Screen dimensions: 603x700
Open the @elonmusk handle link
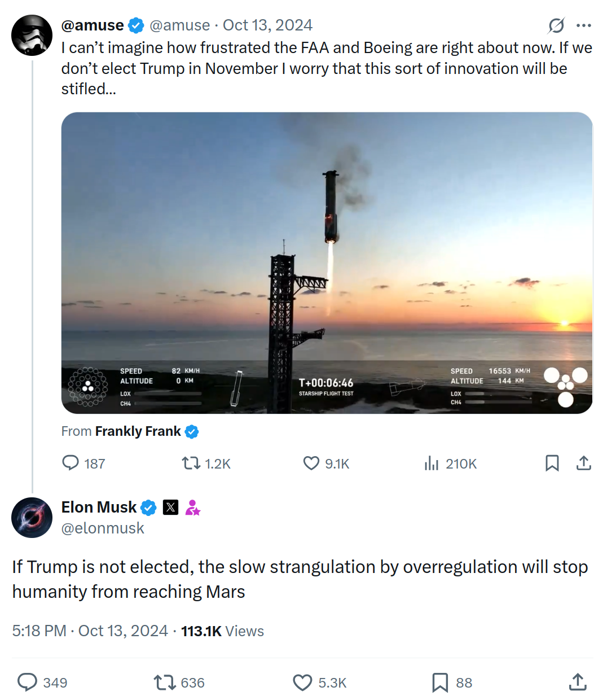click(103, 528)
